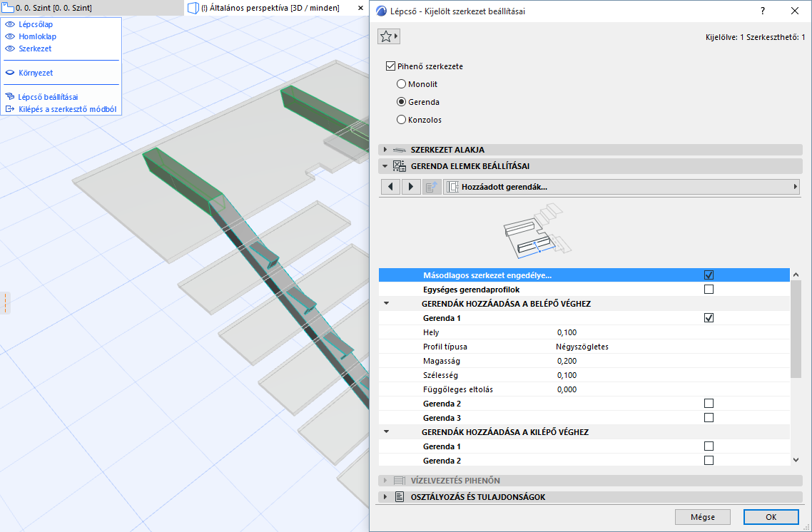Toggle Homloklap visibility eye icon
The height and width of the screenshot is (532, 812).
[x=10, y=37]
